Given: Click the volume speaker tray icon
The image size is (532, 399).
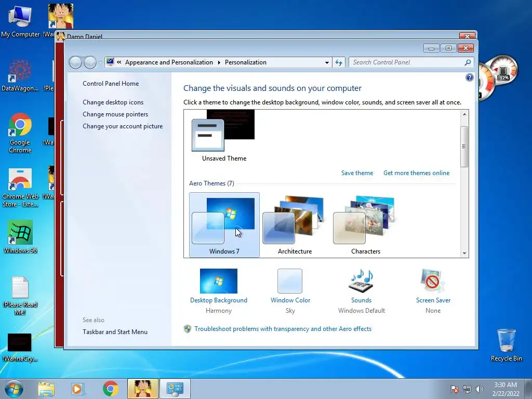Looking at the screenshot, I should tap(479, 390).
